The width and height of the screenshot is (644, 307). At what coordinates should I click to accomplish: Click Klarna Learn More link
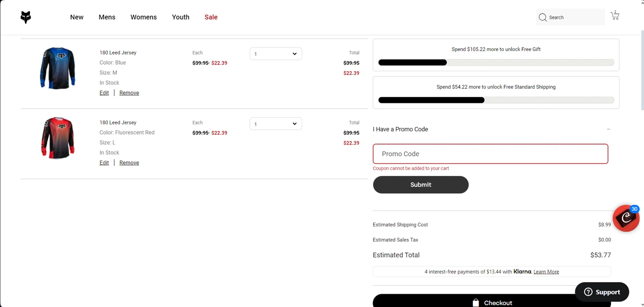(546, 272)
